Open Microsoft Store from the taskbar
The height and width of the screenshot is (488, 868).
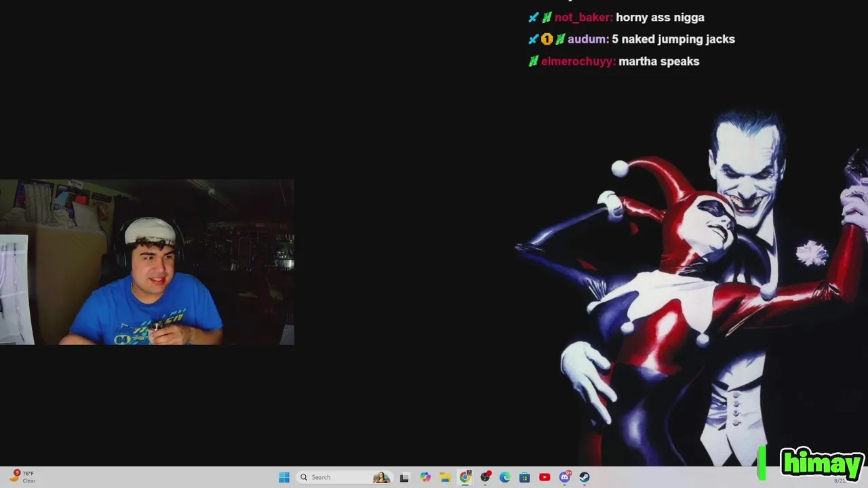pyautogui.click(x=524, y=477)
